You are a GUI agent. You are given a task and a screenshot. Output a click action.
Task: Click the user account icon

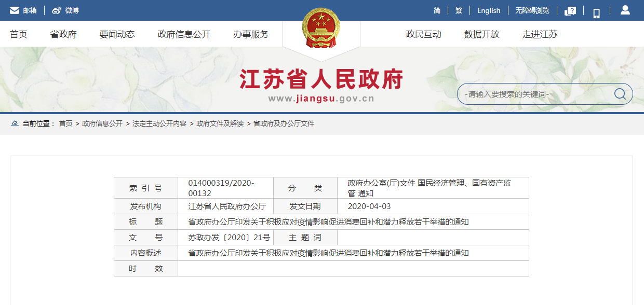(x=625, y=10)
